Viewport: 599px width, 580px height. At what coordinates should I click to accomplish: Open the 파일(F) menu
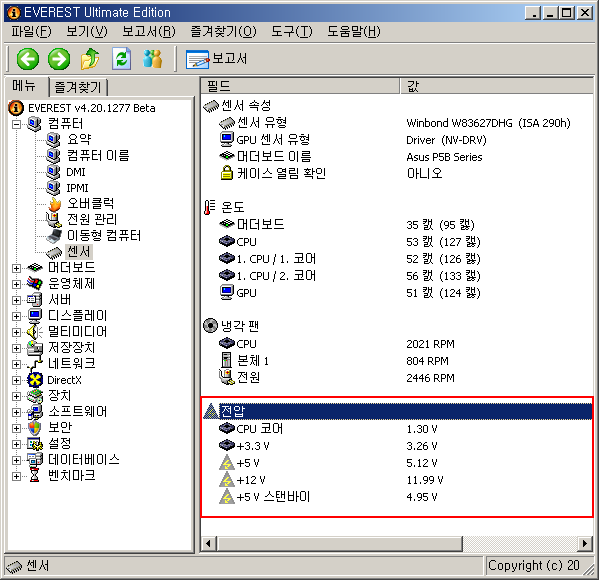[x=31, y=32]
